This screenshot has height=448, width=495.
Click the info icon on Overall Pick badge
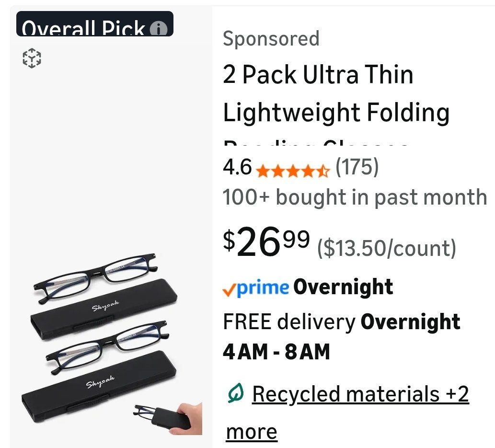tap(159, 30)
